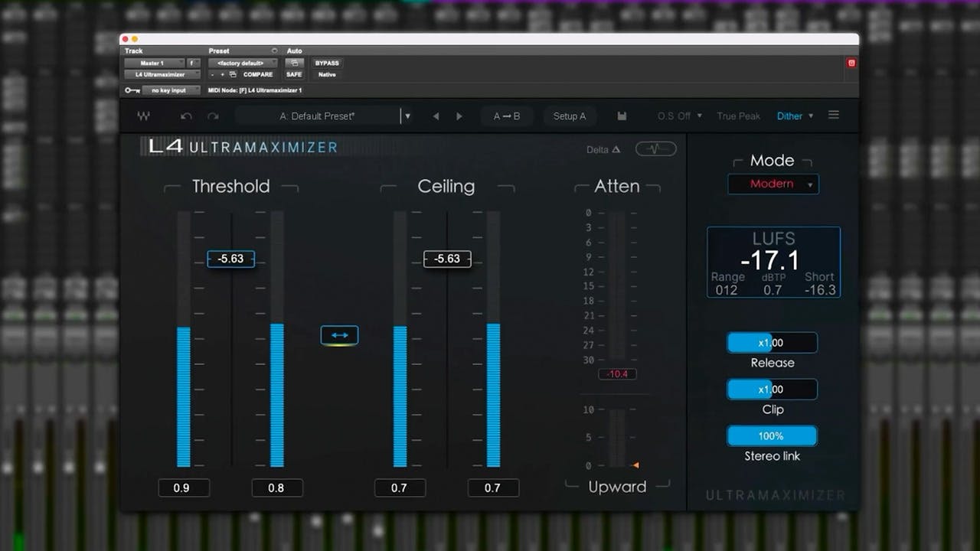980x551 pixels.
Task: Click the key input icon near no key input
Action: click(132, 90)
